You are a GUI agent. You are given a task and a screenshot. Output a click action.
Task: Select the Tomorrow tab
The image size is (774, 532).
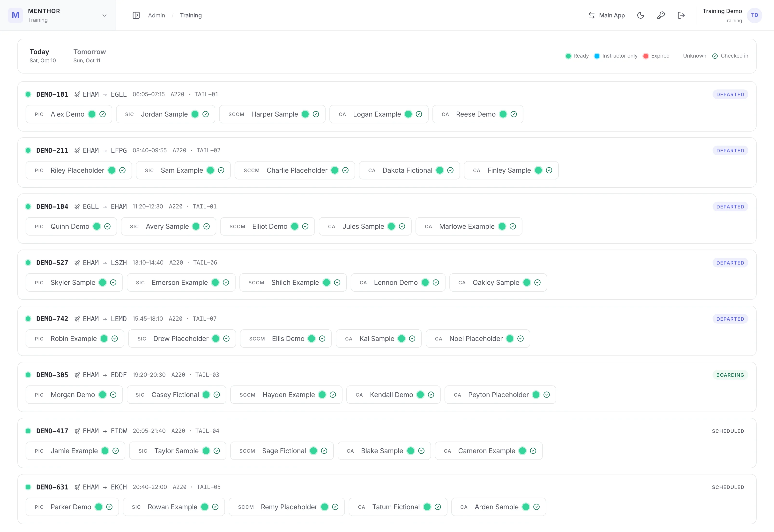coord(89,56)
